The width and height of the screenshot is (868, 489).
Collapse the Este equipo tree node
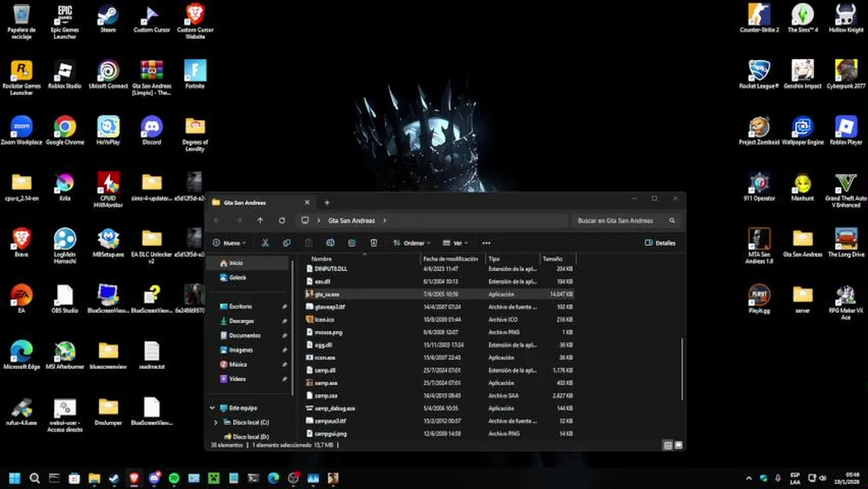click(213, 407)
